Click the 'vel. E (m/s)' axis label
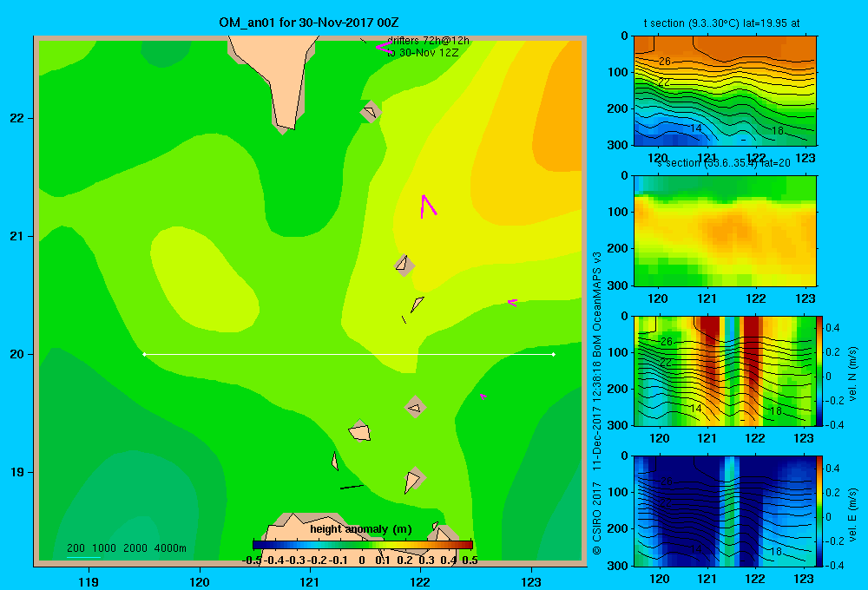868x590 pixels. coord(852,515)
